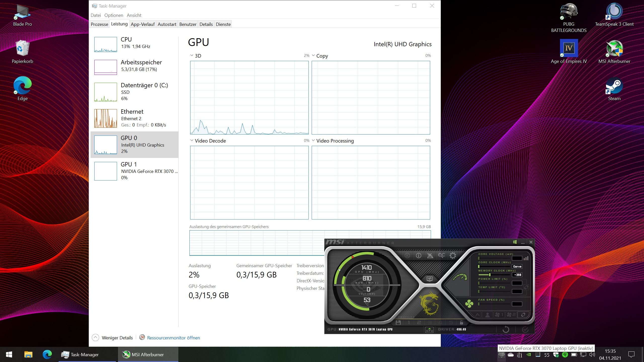Viewport: 644px width, 362px height.
Task: Select Afterburner profile slot 4
Action: tap(440, 323)
